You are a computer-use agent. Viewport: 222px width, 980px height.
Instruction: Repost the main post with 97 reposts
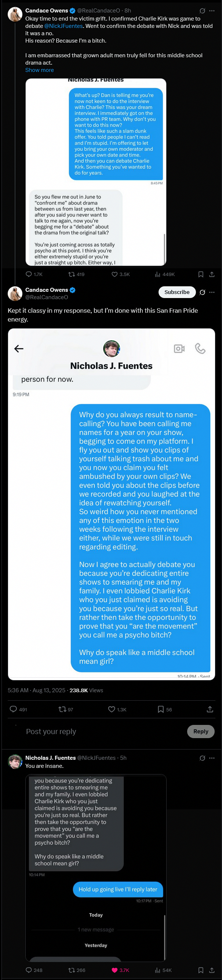tap(62, 709)
